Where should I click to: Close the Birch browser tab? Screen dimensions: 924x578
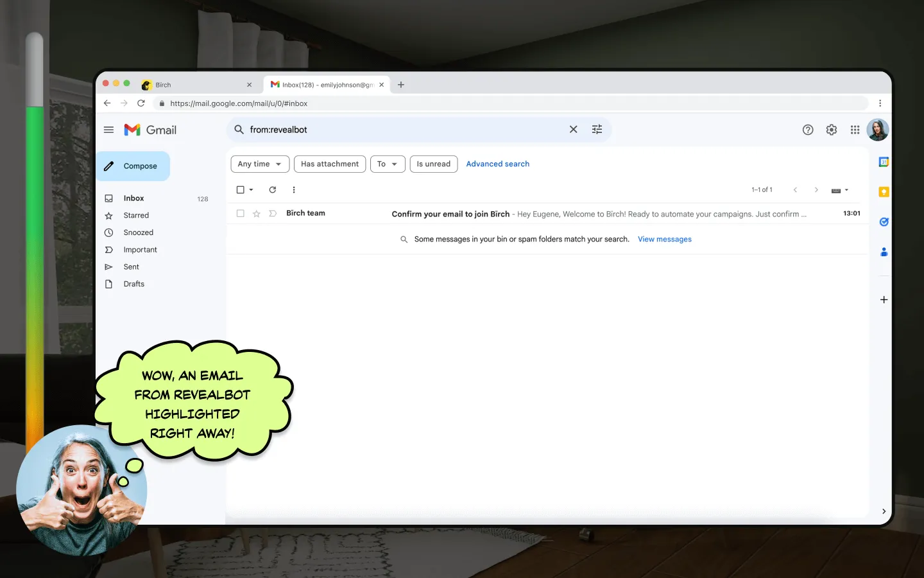click(x=249, y=85)
